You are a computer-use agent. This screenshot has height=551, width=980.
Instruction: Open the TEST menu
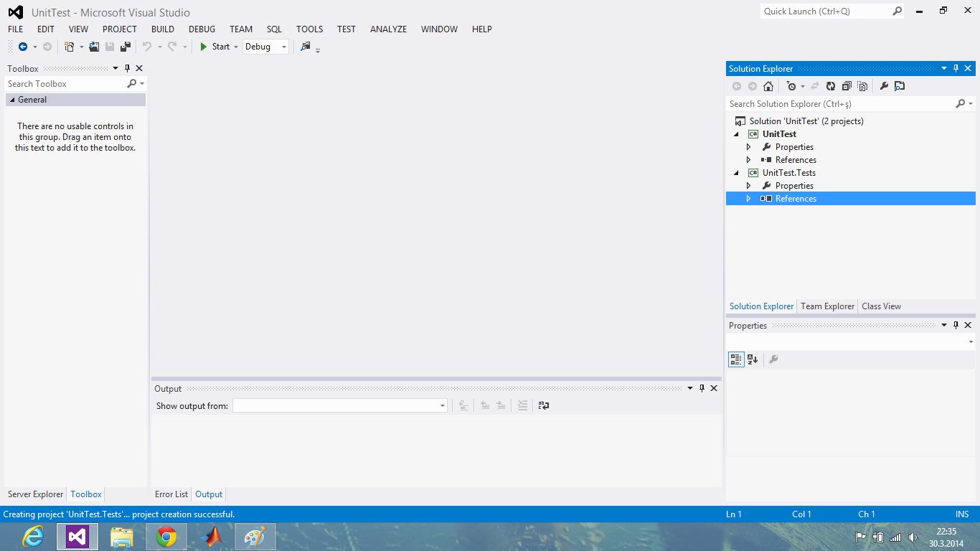pos(347,29)
